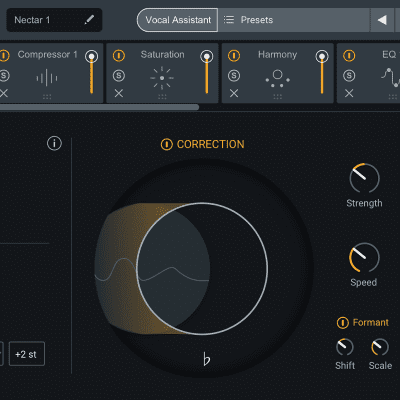Adjust Saturation mix slider
Screen dimensions: 400x400
(x=207, y=72)
